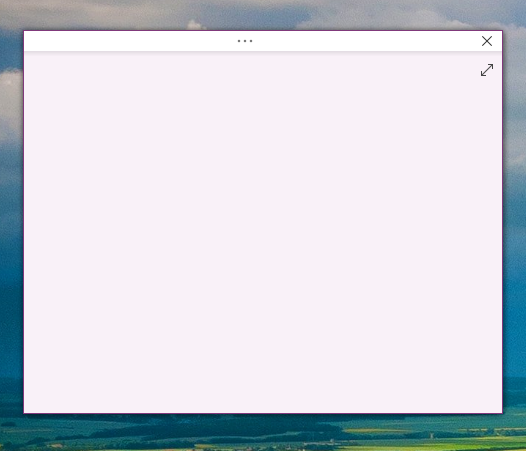The image size is (526, 451).
Task: Switch to normal view using the expand arrows
Action: pos(487,70)
